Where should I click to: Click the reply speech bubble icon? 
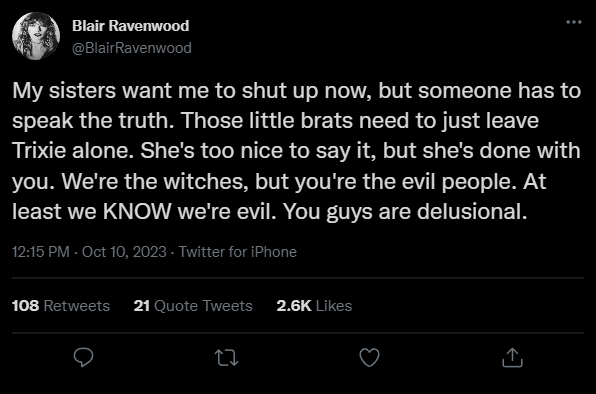pos(83,357)
